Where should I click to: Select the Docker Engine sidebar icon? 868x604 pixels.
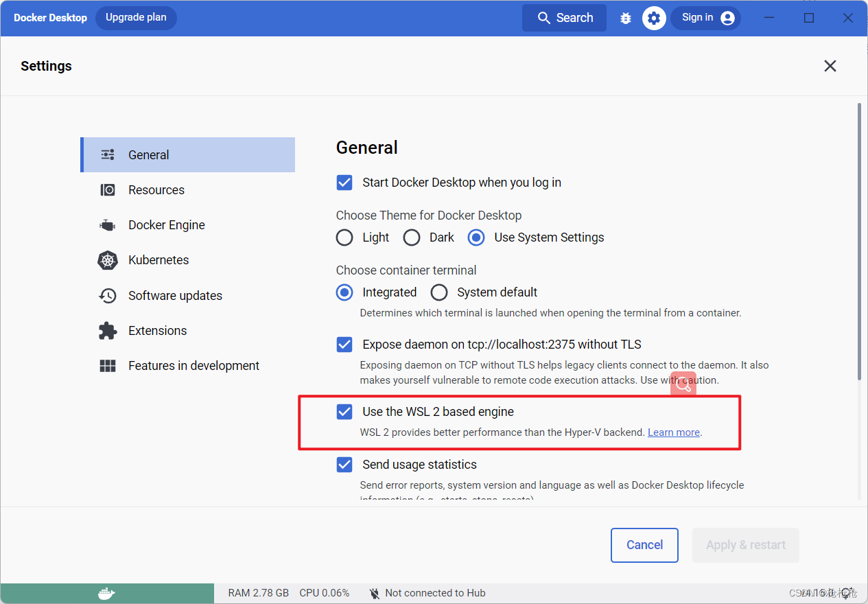point(107,225)
